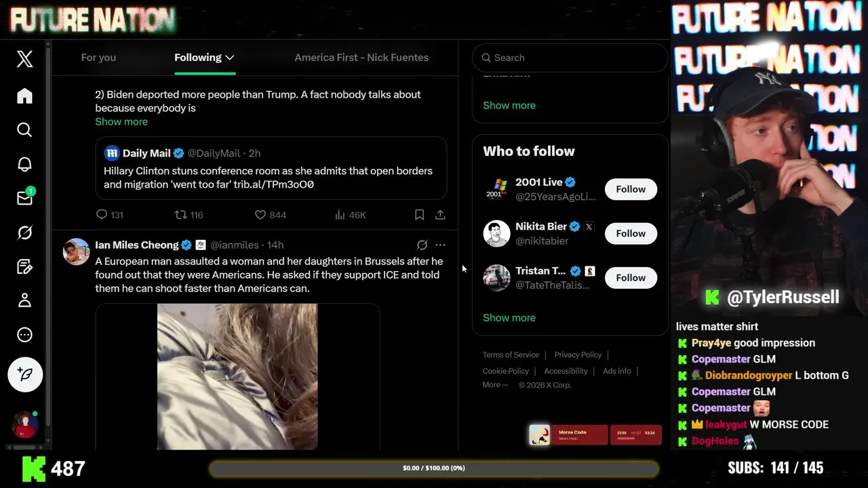Follow 2001 Live account
The width and height of the screenshot is (868, 488).
(x=631, y=189)
